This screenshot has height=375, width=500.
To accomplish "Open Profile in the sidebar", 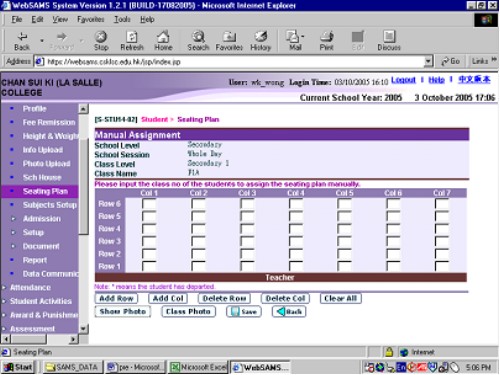I will [x=35, y=109].
